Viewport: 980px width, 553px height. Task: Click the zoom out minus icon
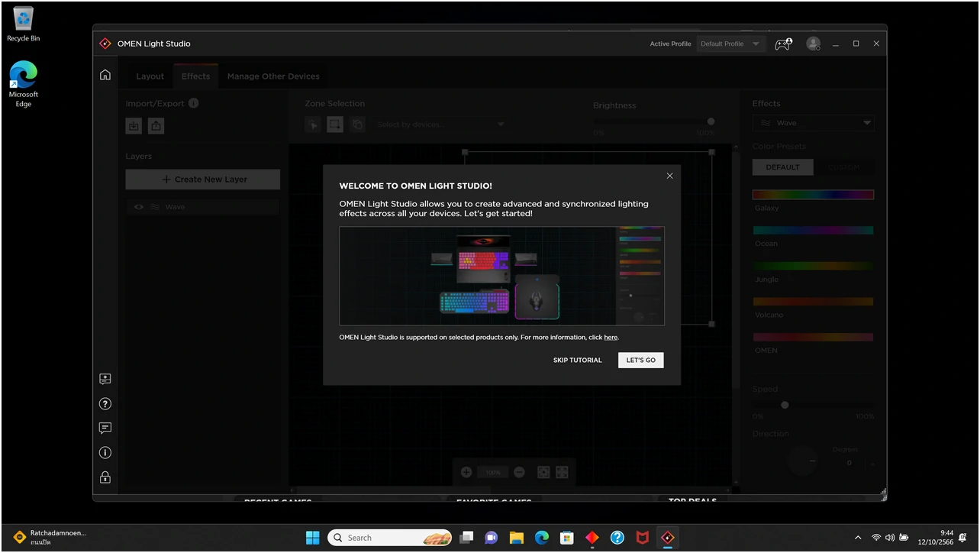(519, 472)
